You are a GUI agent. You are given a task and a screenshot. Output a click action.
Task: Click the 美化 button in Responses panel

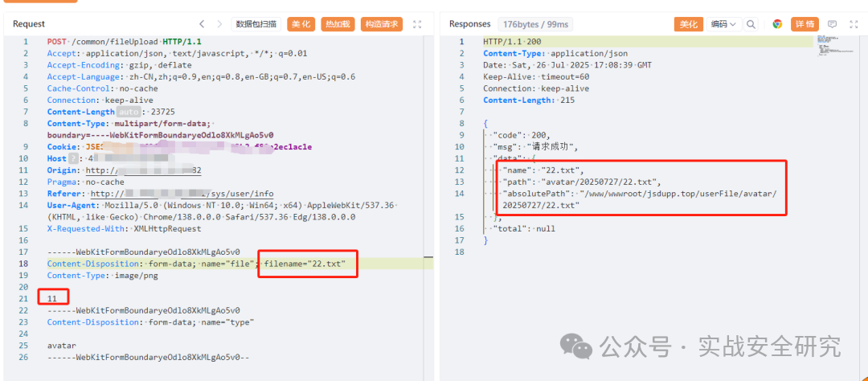[x=689, y=24]
